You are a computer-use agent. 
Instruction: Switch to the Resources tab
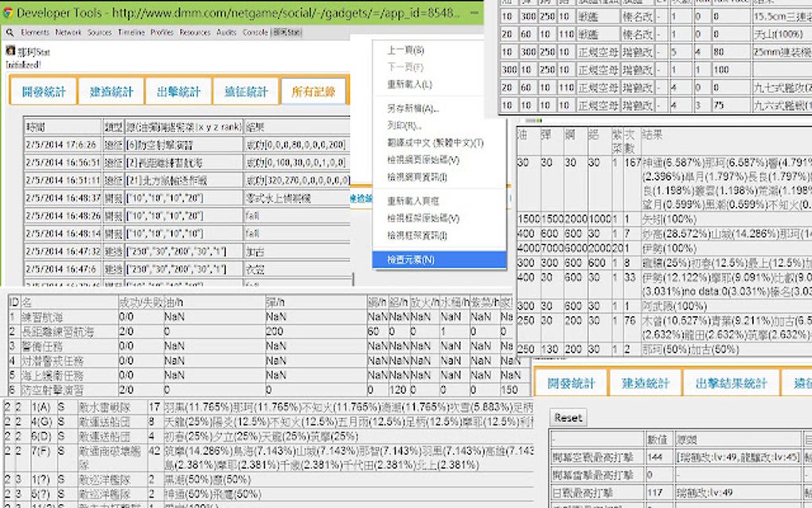195,33
